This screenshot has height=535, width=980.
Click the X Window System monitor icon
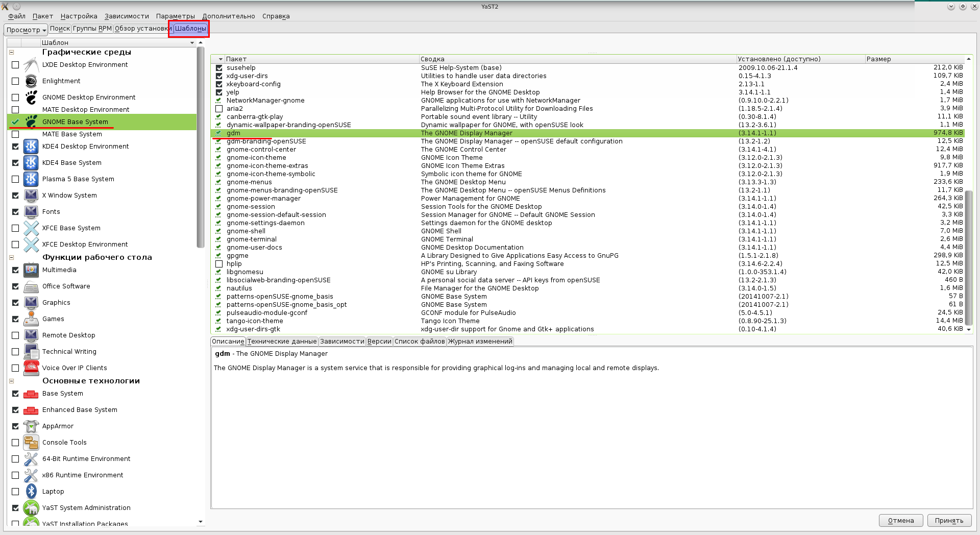pyautogui.click(x=31, y=196)
